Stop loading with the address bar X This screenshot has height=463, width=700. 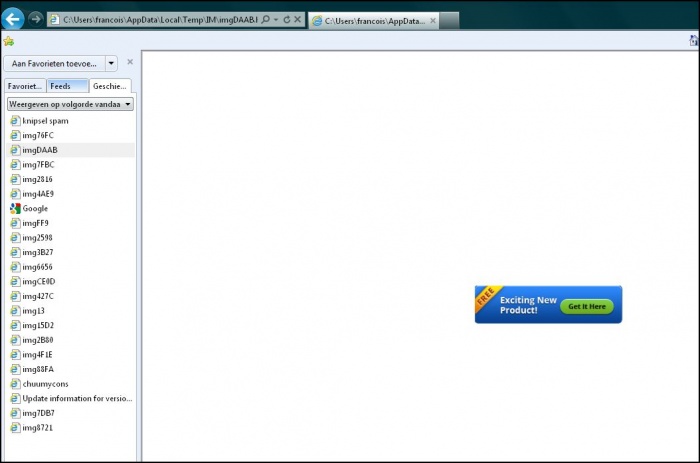(x=297, y=19)
